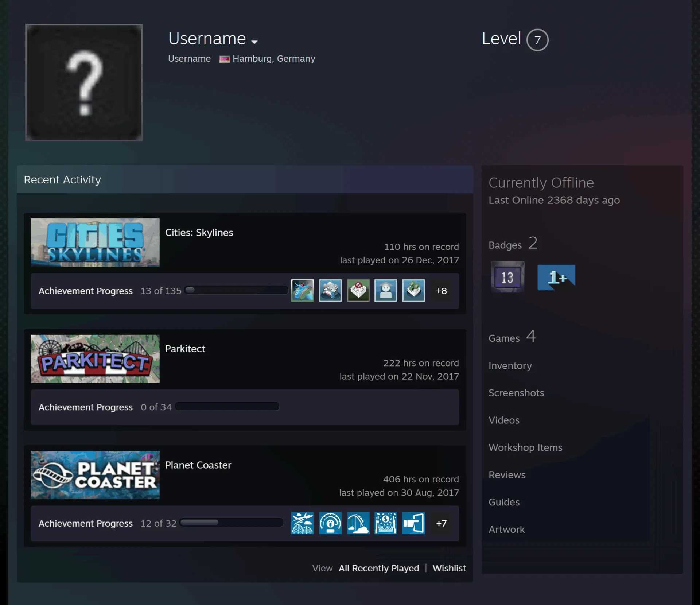Select the Cities: Skylines person achievement icon
This screenshot has height=605, width=700.
click(x=386, y=291)
